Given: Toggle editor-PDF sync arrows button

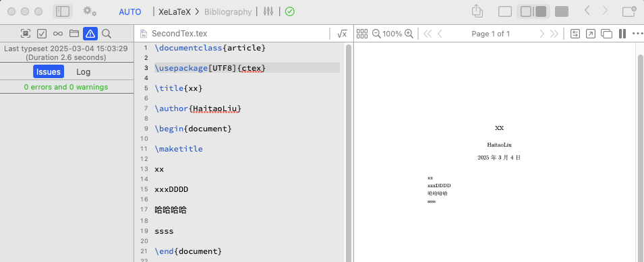Looking at the screenshot, I should (x=575, y=34).
